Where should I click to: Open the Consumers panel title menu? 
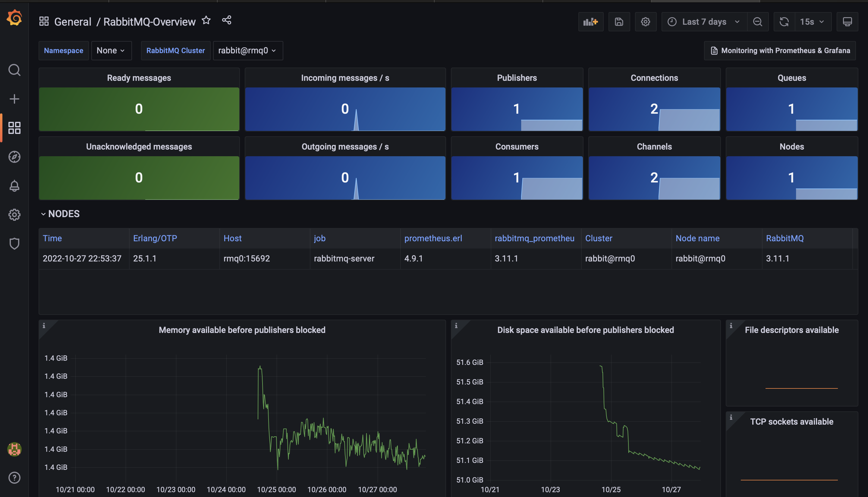[517, 147]
